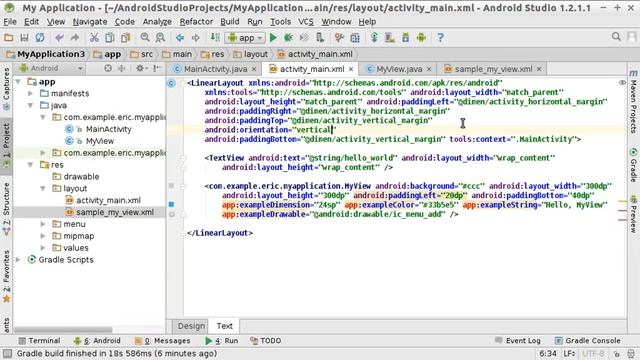Click the res breadcrumb in navigation bar
Image resolution: width=640 pixels, height=360 pixels.
click(x=213, y=54)
